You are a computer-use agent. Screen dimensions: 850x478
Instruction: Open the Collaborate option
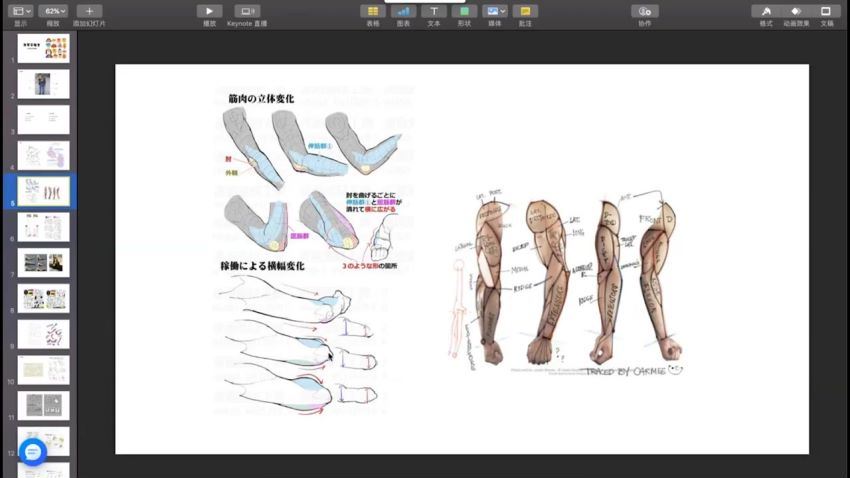645,11
